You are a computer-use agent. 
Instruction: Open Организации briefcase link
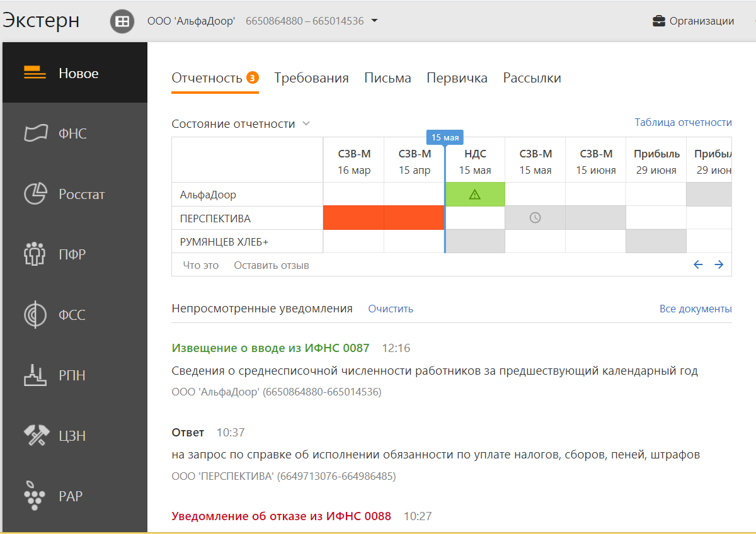(x=693, y=21)
